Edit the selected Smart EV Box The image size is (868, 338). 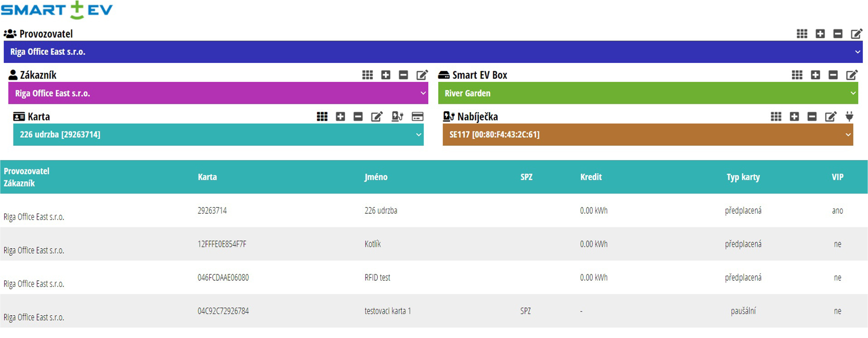(852, 75)
